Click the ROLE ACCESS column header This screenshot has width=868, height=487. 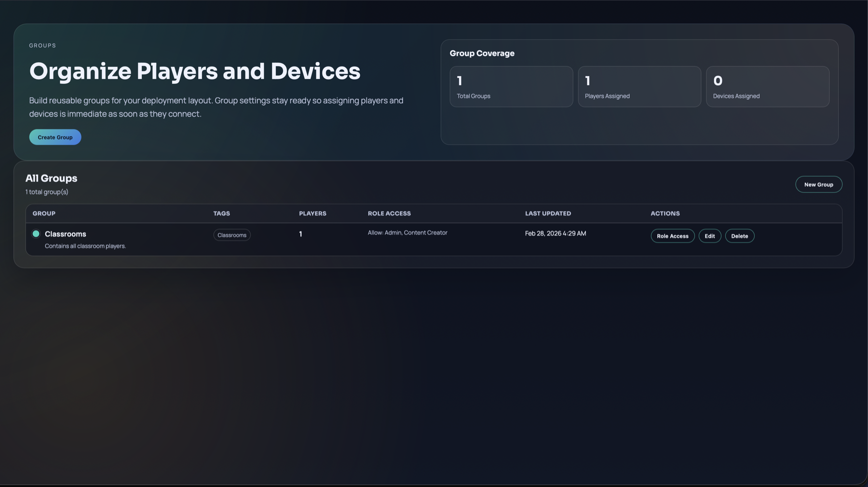click(389, 213)
